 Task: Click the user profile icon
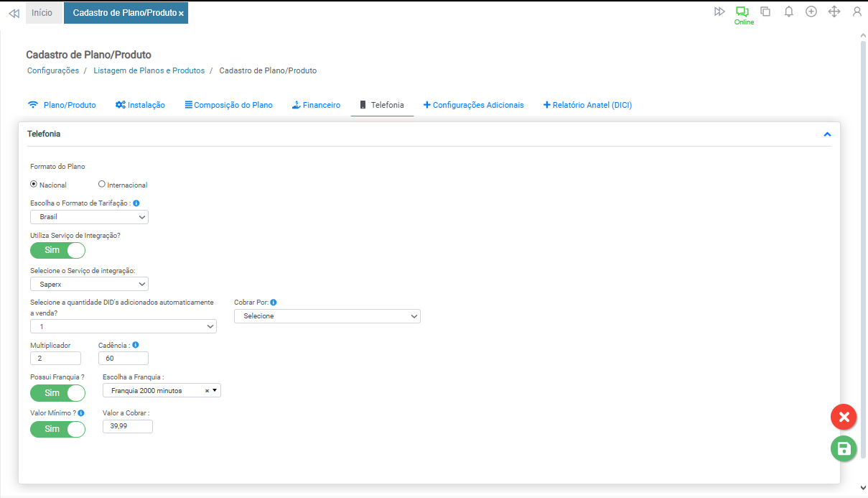pos(857,11)
